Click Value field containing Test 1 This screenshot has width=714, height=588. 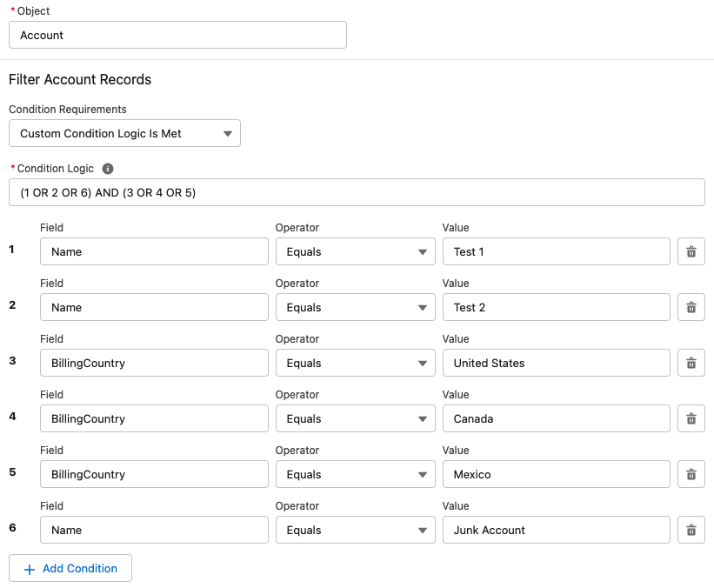[x=556, y=251]
